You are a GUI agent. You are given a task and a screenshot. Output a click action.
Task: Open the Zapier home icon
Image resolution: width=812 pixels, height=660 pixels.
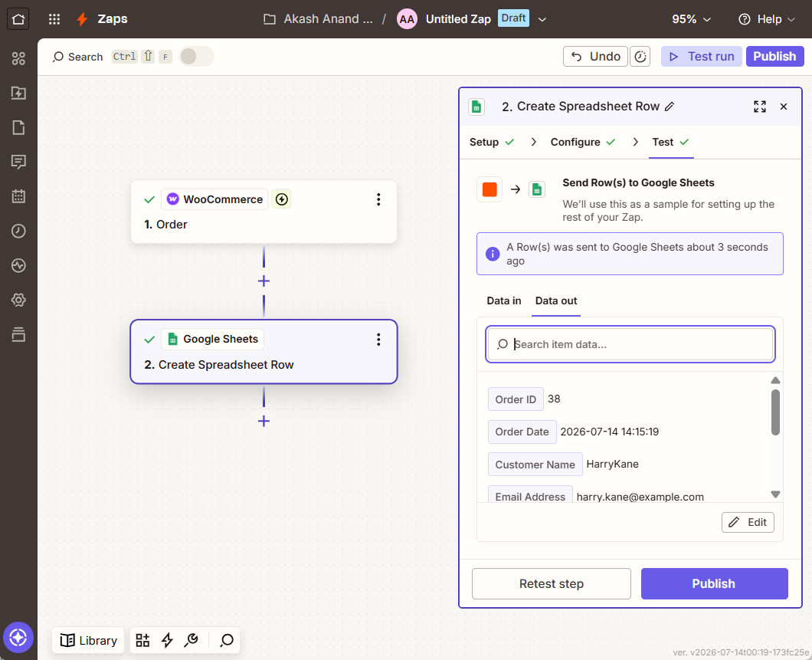[x=18, y=19]
